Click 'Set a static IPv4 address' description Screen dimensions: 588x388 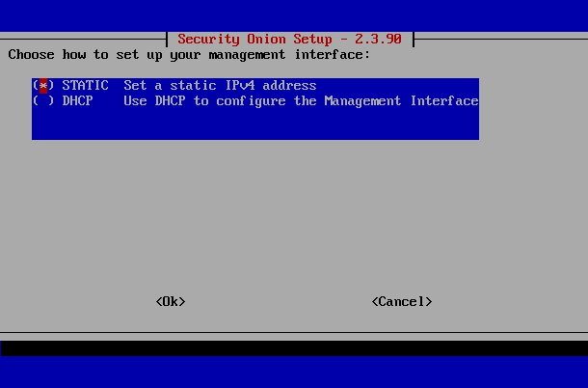[220, 86]
